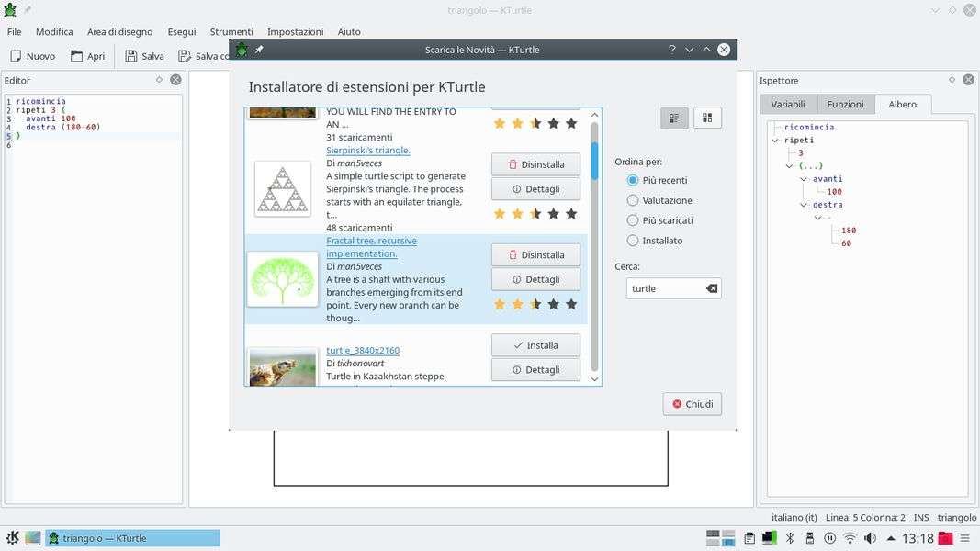
Task: Float the Ispettore panel with diamond icon
Action: click(952, 80)
